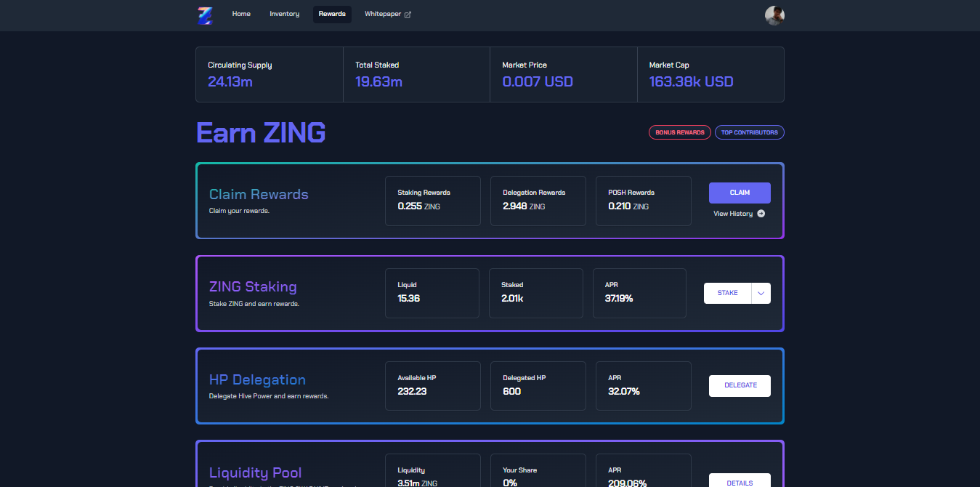Click the delegation APR 32.07% value
This screenshot has width=980, height=487.
pos(624,391)
